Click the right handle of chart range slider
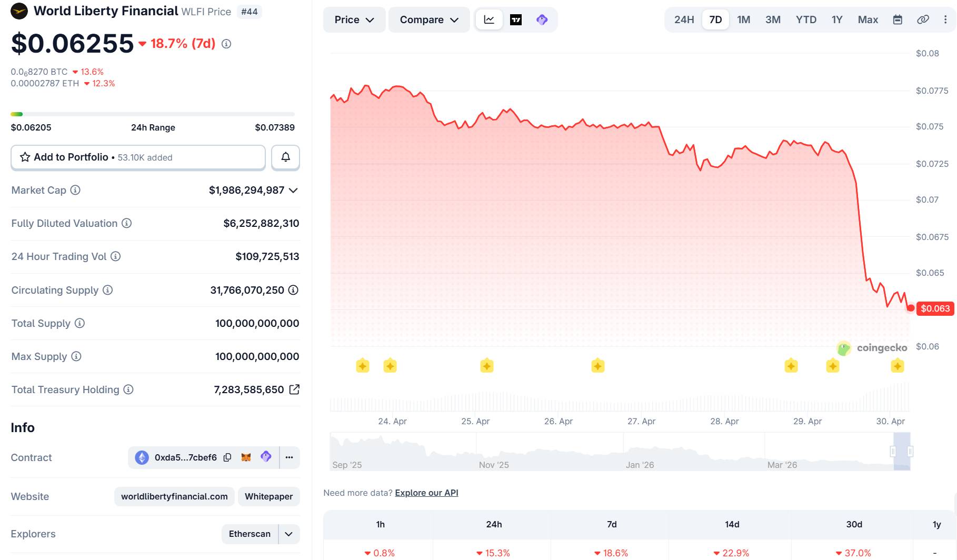The image size is (957, 560). 910,451
